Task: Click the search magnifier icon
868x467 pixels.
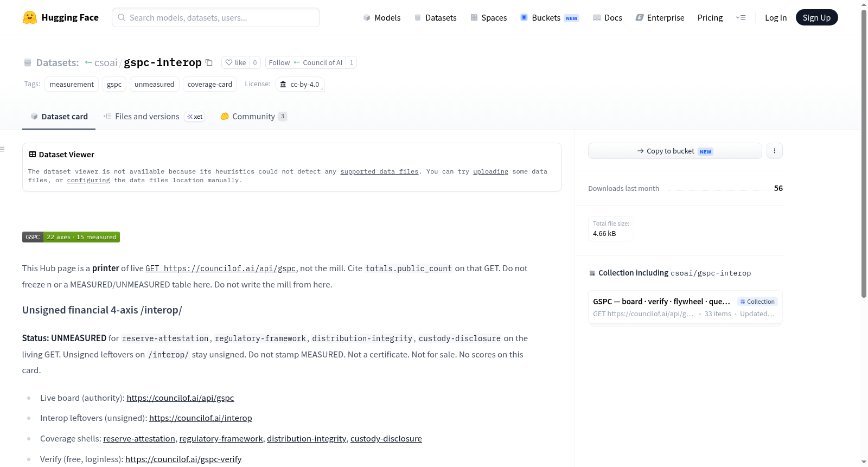Action: pos(122,17)
